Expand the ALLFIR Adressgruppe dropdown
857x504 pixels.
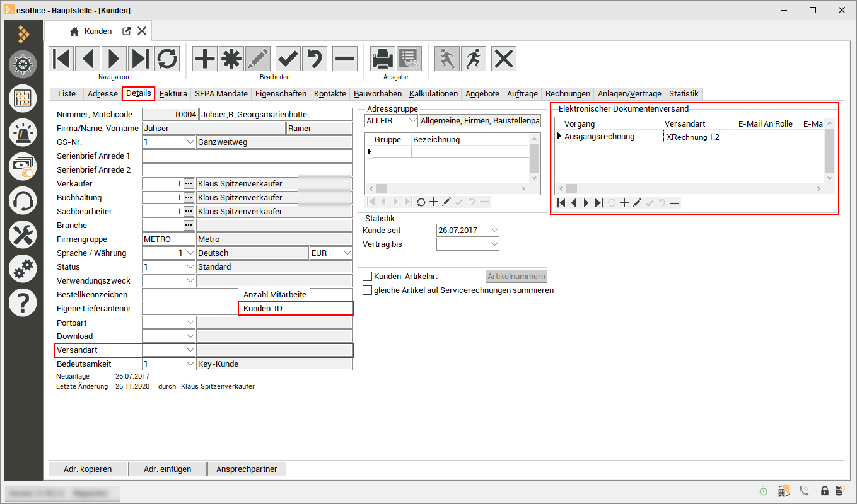click(412, 120)
